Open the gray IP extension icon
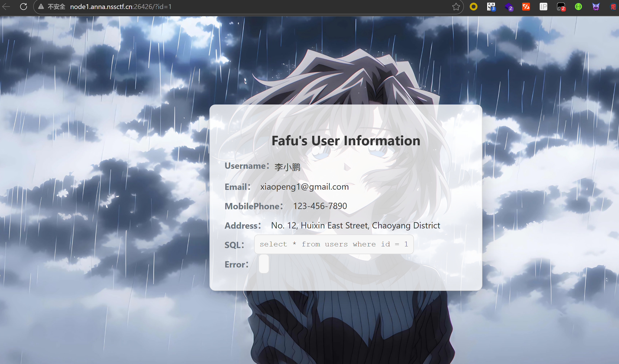Screen dimensions: 619x364 tap(543, 7)
